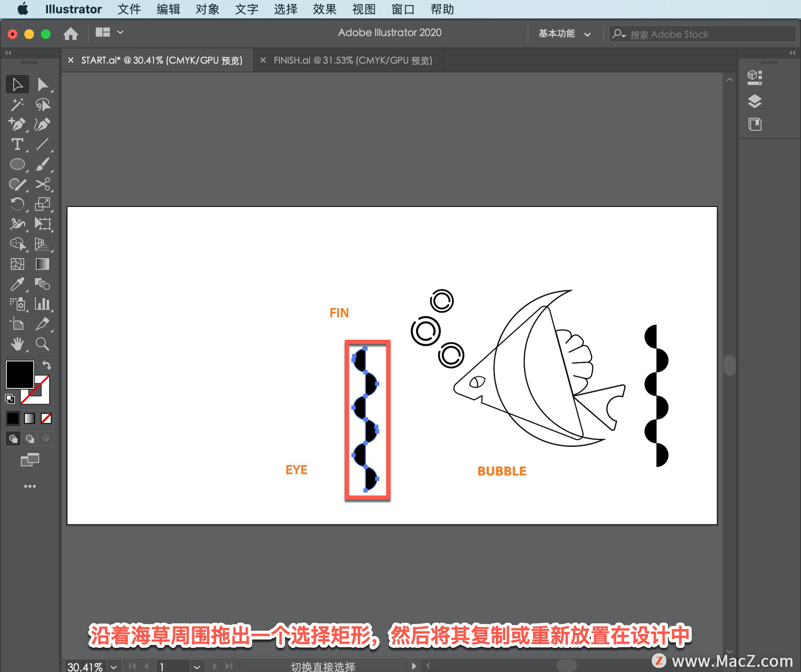Reset to default fill and stroke
The height and width of the screenshot is (672, 801).
coord(10,399)
